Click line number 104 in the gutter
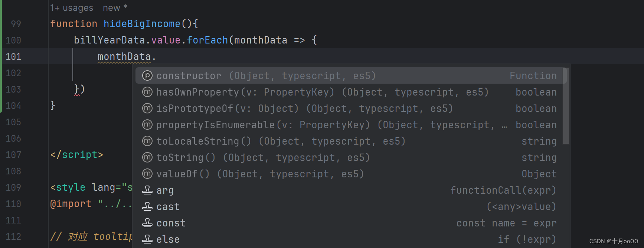This screenshot has width=644, height=248. point(13,106)
